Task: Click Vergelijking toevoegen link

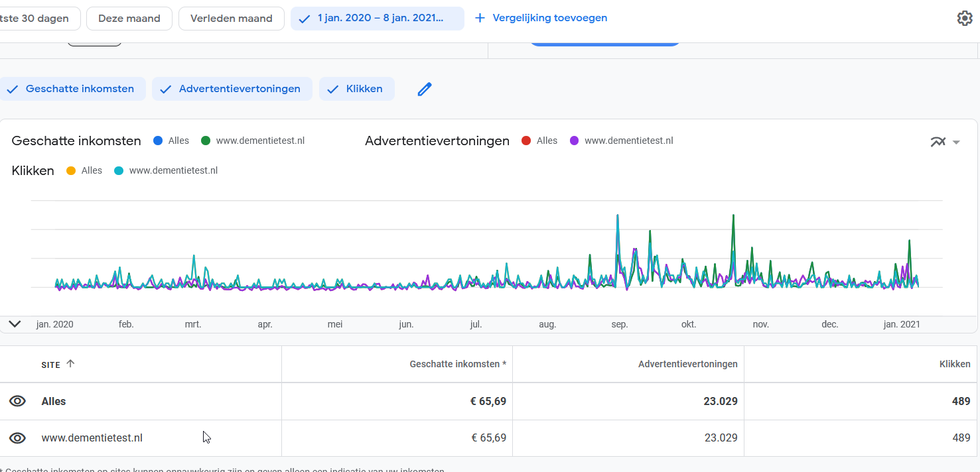Action: tap(550, 19)
